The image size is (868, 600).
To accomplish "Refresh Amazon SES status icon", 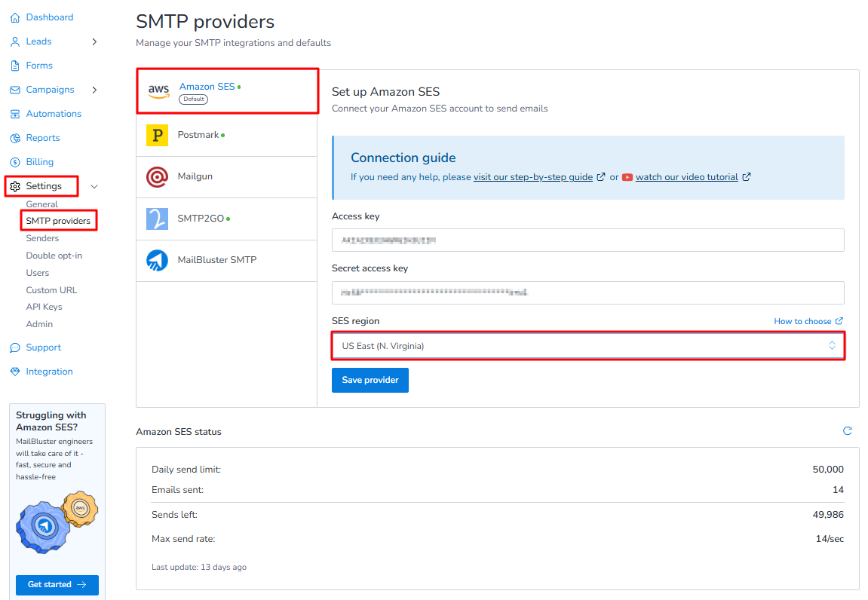I will click(847, 431).
